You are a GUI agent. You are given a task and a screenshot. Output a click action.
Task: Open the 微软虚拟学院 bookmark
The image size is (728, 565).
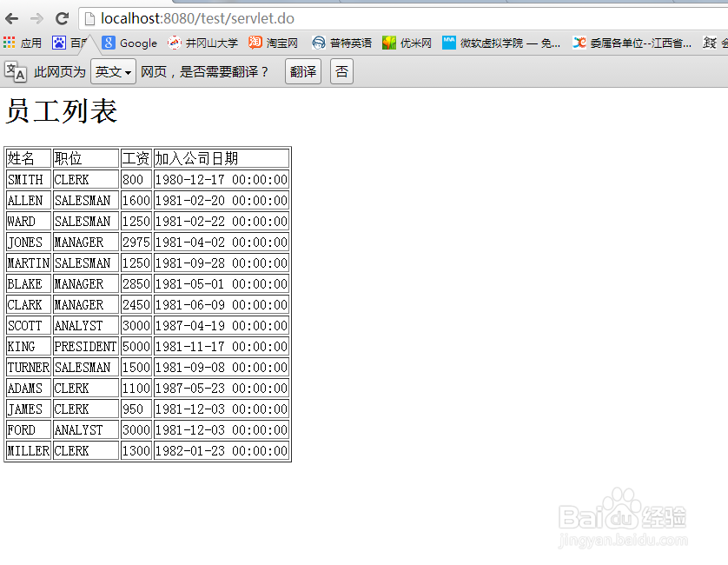click(x=490, y=42)
